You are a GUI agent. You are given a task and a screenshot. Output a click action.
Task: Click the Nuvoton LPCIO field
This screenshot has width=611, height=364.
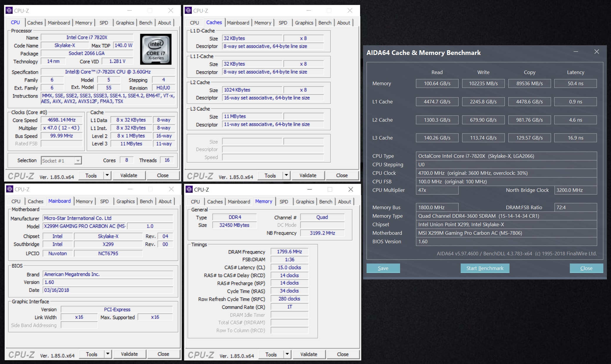click(x=58, y=253)
